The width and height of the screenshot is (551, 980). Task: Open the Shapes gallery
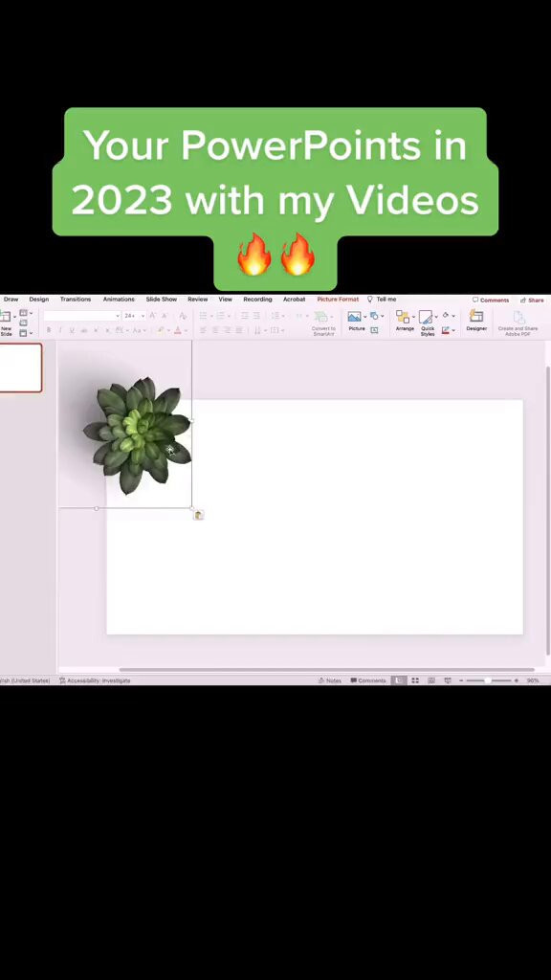[377, 316]
